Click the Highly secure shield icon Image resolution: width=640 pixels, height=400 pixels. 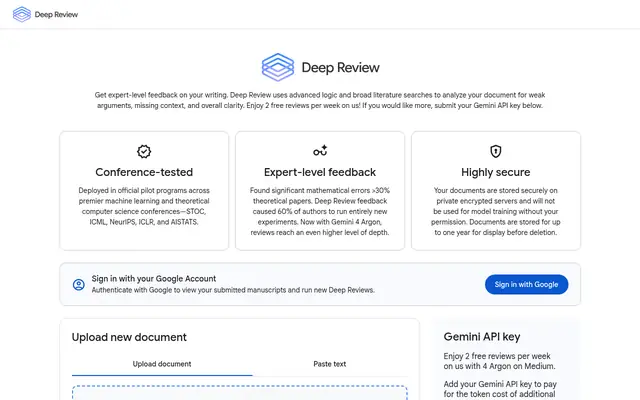coord(496,151)
